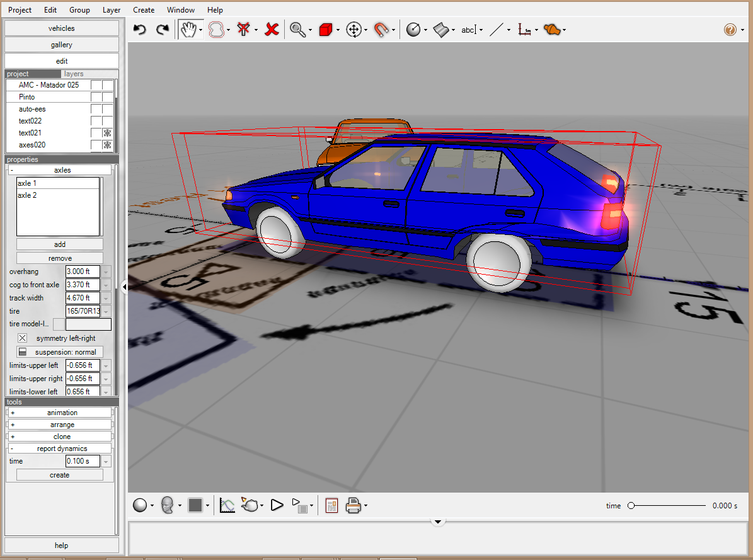
Task: Toggle the suspension: normal option
Action: pyautogui.click(x=60, y=352)
